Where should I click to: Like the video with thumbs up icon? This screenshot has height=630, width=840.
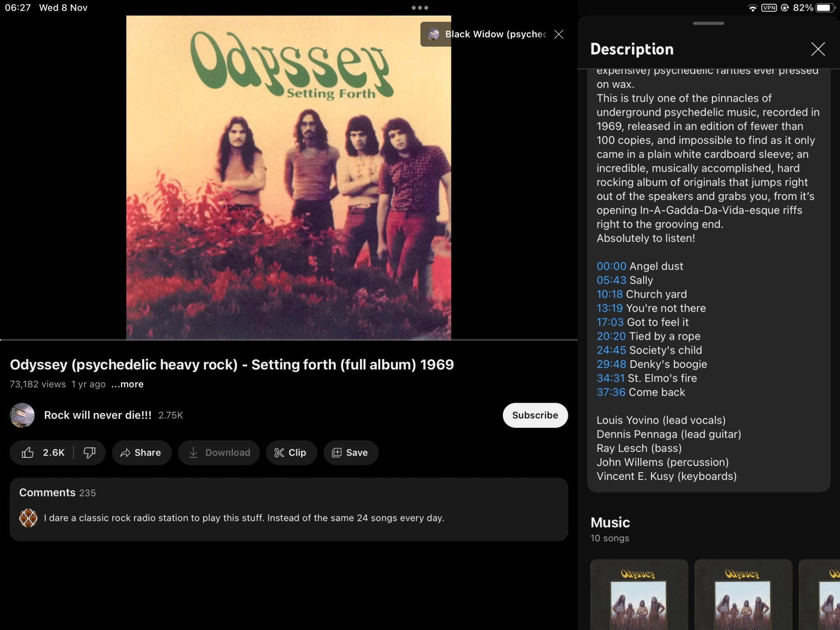click(42, 452)
